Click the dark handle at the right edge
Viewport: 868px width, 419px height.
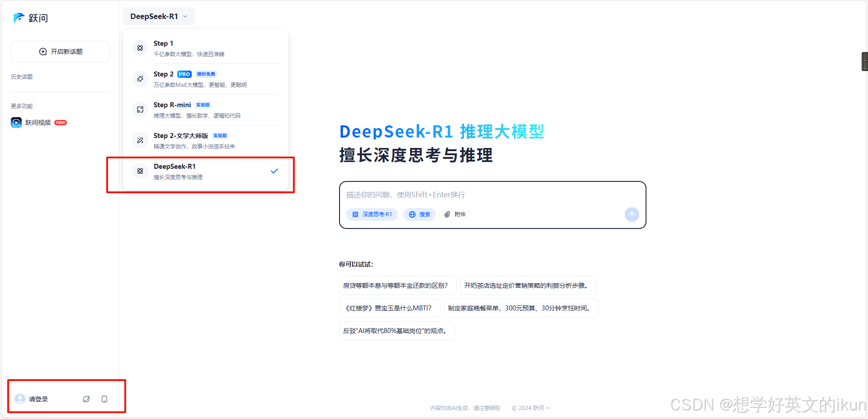pos(864,62)
